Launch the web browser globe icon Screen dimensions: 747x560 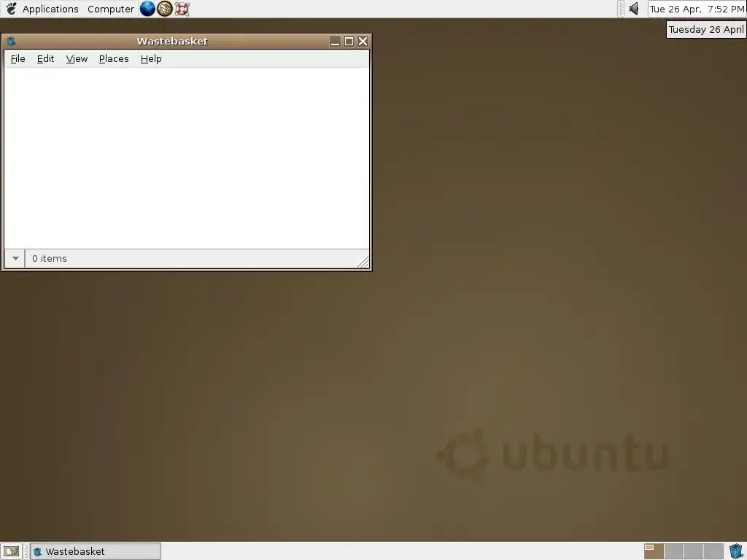[147, 9]
